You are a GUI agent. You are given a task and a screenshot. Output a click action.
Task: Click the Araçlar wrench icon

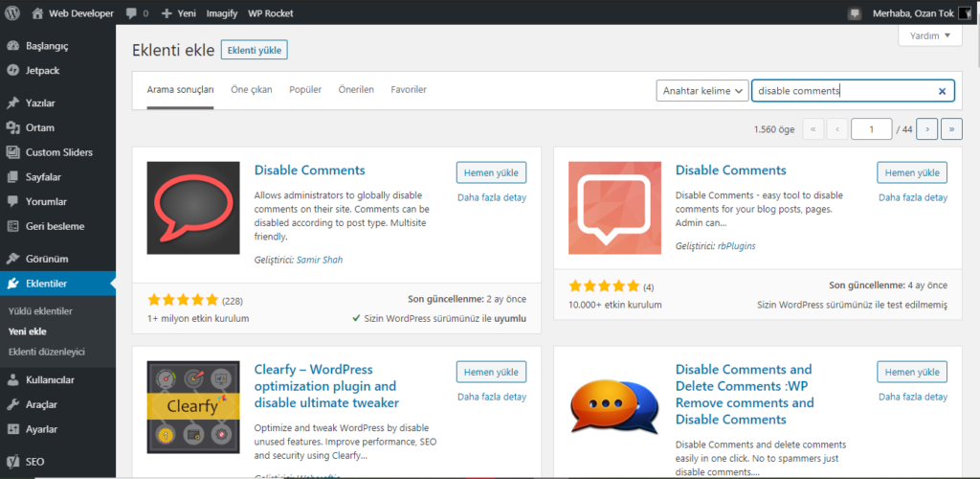click(x=13, y=404)
